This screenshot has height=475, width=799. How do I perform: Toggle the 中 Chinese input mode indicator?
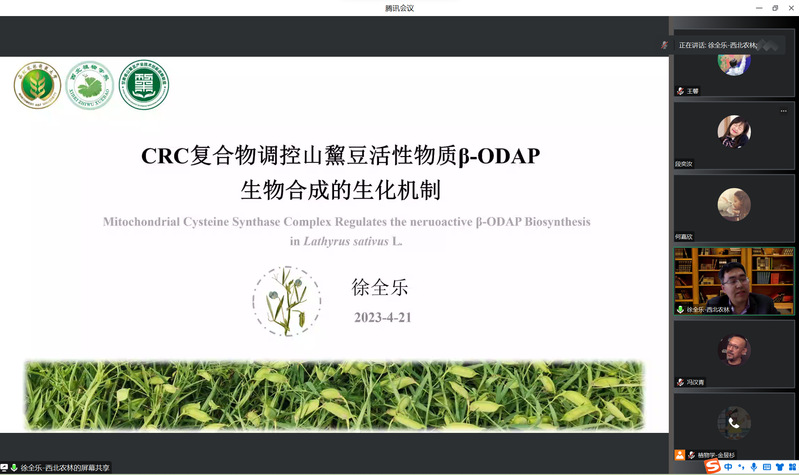(727, 467)
